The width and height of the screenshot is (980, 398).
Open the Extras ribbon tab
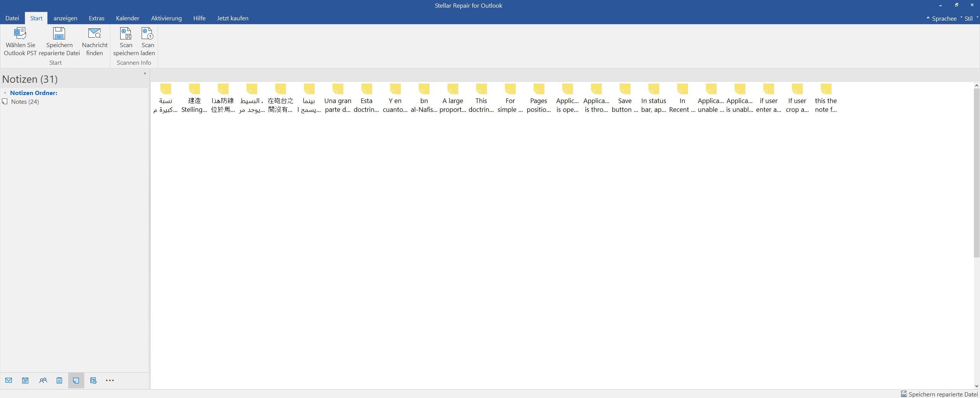click(96, 18)
